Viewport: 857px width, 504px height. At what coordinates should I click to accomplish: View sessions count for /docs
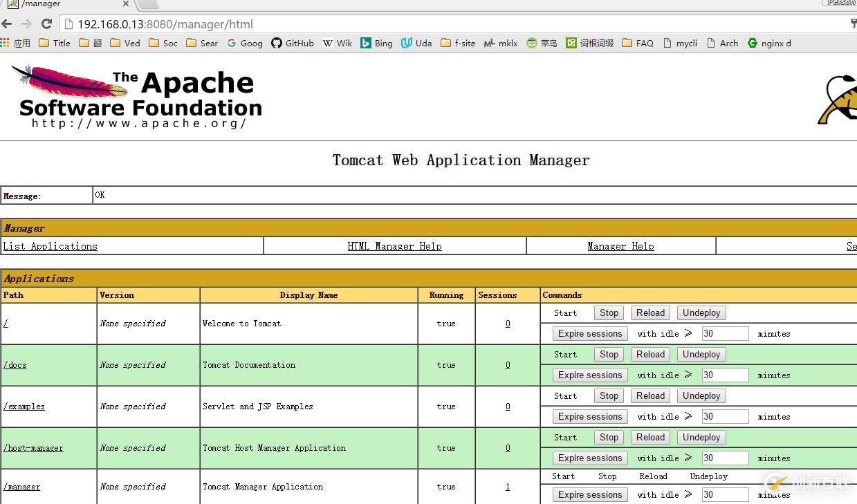508,365
